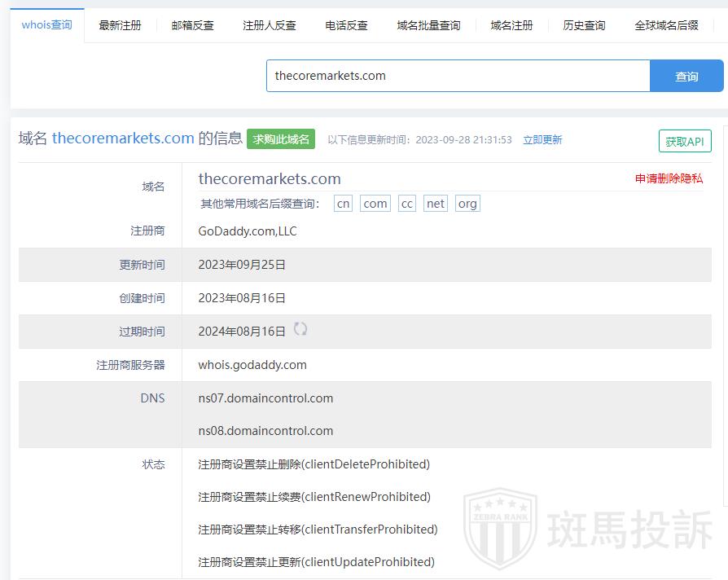This screenshot has width=728, height=580.
Task: Switch to 全球域名后缀 tab
Action: [x=666, y=25]
